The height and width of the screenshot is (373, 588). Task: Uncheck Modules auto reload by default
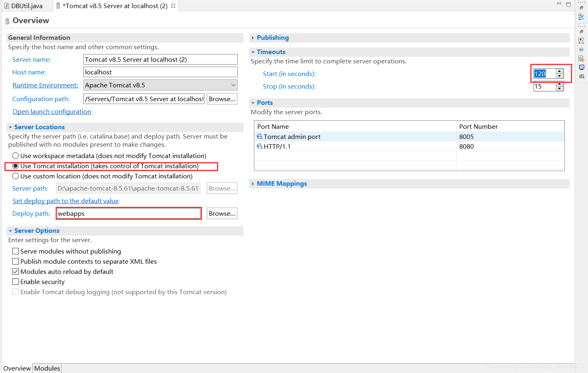point(15,271)
